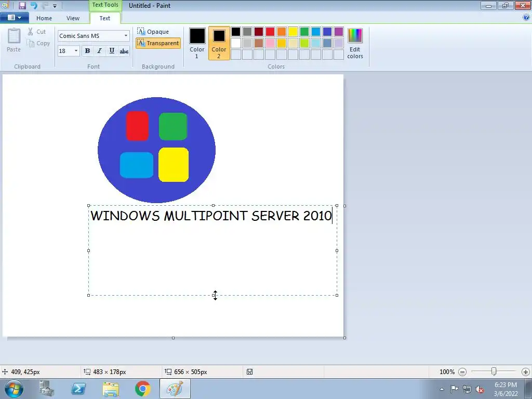Click the network tray icon
Image resolution: width=532 pixels, height=399 pixels.
pos(467,389)
